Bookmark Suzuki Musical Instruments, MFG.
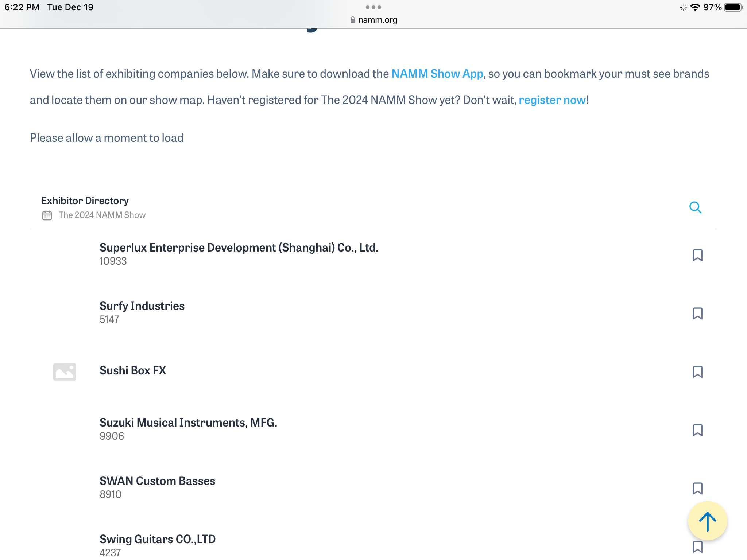Screen dimensions: 747x560 point(697,430)
